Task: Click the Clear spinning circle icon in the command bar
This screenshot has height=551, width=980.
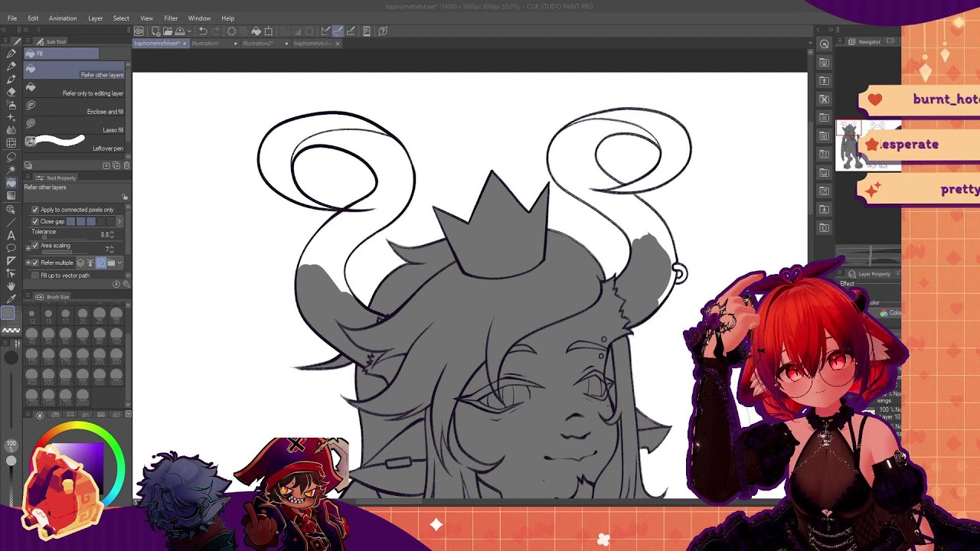Action: point(231,31)
